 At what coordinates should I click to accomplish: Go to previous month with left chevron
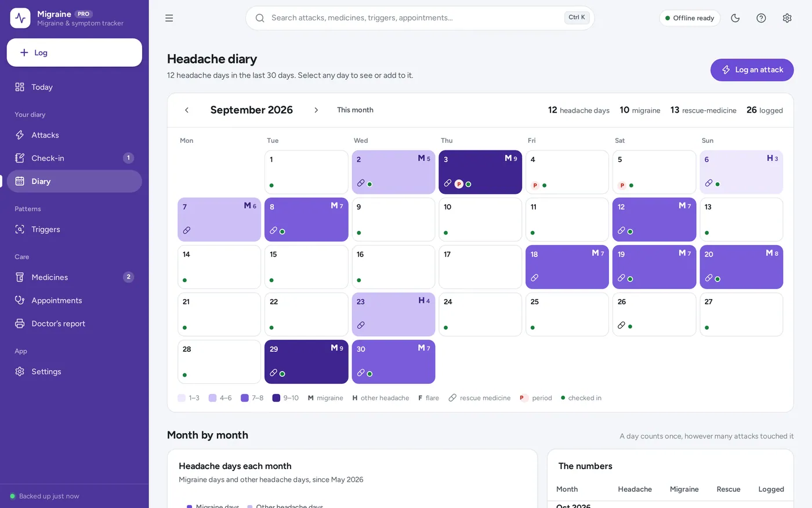click(187, 110)
